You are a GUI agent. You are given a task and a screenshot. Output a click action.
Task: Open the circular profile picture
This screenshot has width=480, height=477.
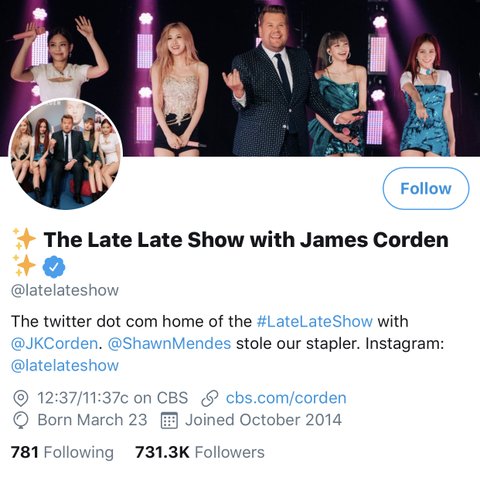tap(66, 154)
